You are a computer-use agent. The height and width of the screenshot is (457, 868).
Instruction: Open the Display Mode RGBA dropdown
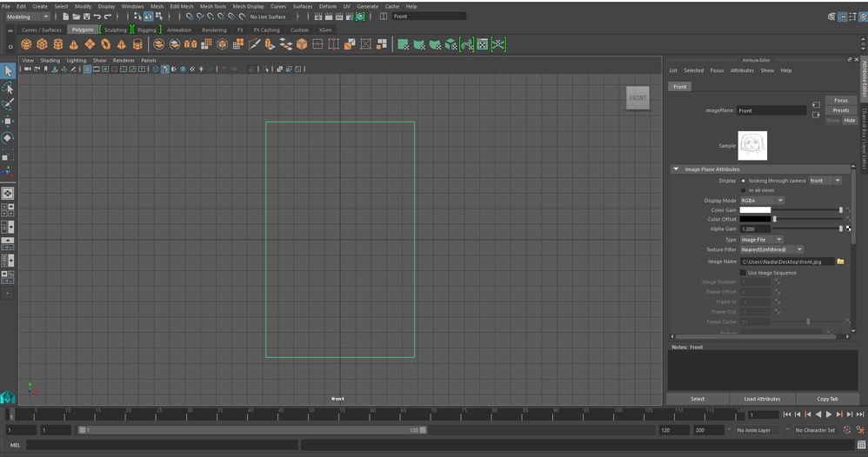pyautogui.click(x=762, y=201)
